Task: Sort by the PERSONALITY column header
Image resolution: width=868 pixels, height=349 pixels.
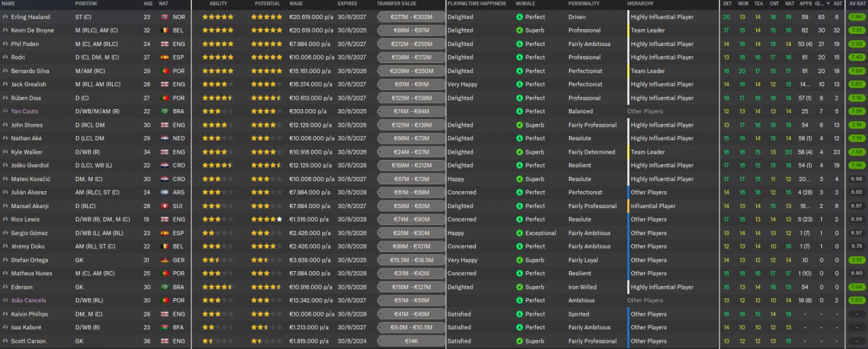Action: tap(584, 4)
